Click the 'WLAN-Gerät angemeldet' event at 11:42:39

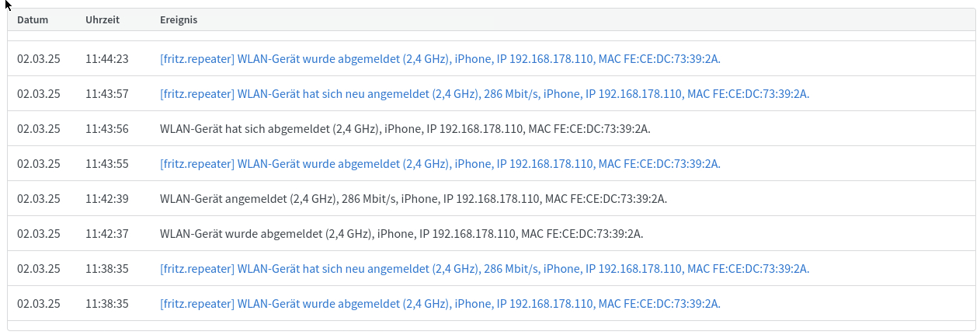[x=413, y=199]
